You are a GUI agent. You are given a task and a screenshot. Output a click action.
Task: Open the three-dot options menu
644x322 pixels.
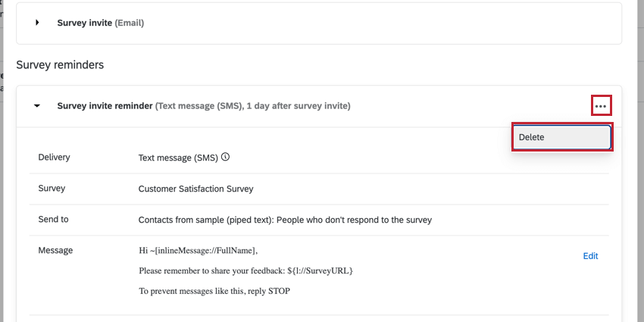point(601,106)
